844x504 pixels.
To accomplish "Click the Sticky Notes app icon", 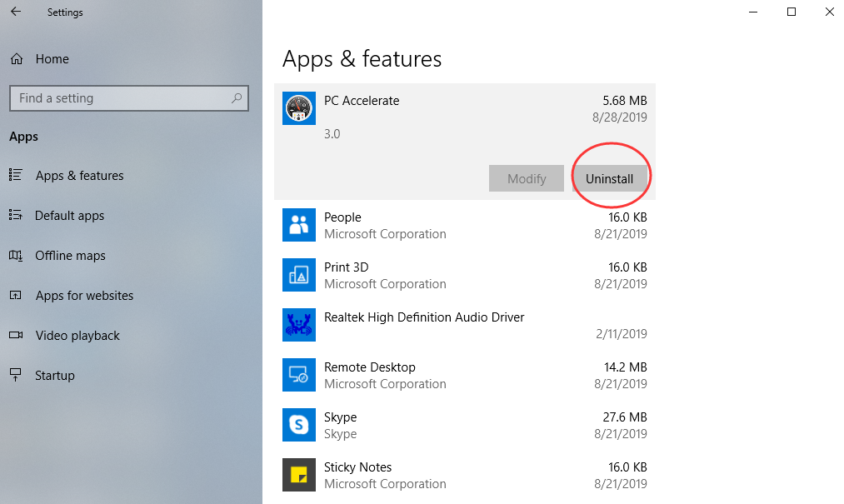I will (x=299, y=475).
